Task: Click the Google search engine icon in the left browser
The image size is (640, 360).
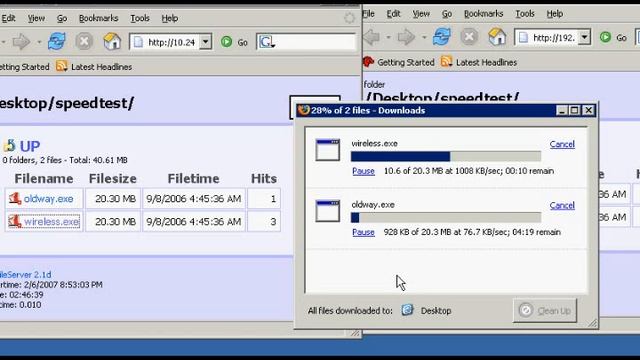Action: [x=267, y=42]
